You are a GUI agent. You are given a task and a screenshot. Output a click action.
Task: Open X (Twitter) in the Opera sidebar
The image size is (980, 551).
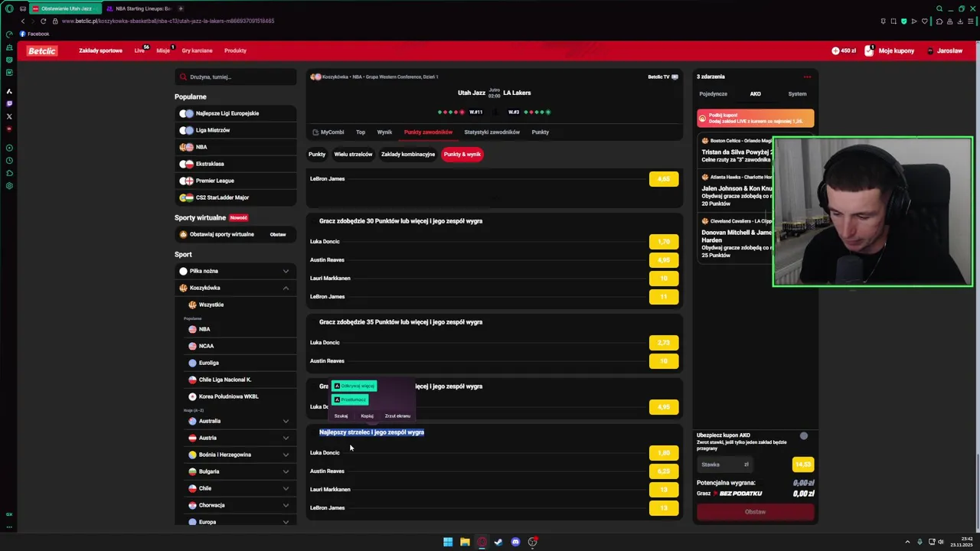(x=9, y=116)
